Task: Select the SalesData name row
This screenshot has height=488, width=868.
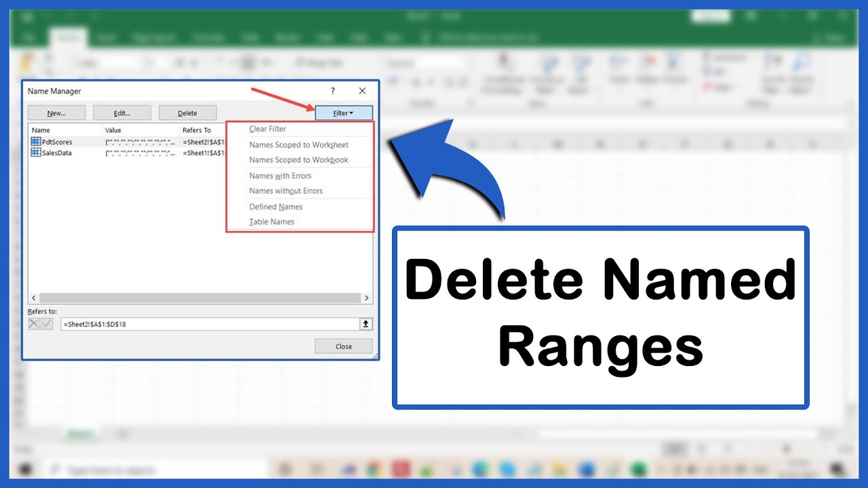Action: 127,152
